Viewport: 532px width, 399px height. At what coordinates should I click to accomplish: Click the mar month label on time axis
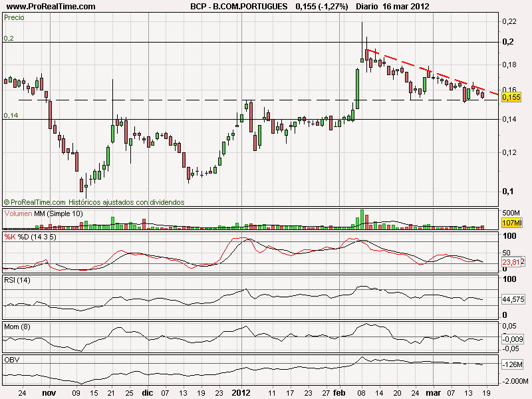tap(434, 393)
